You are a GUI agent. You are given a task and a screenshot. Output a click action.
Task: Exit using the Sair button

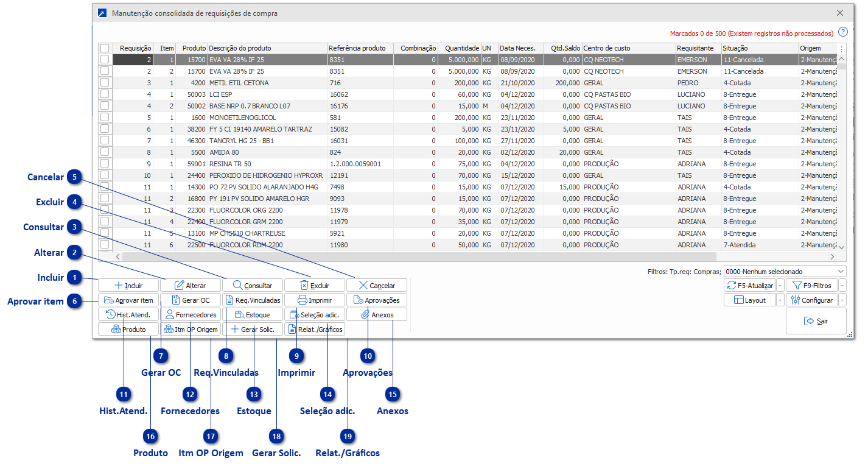(816, 321)
